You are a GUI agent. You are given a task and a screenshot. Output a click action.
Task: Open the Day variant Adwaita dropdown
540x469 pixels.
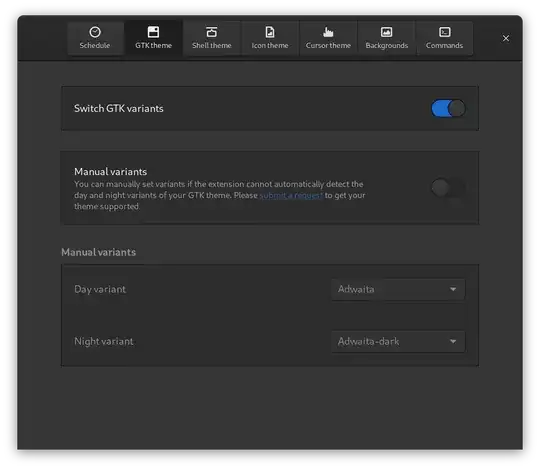click(x=398, y=289)
